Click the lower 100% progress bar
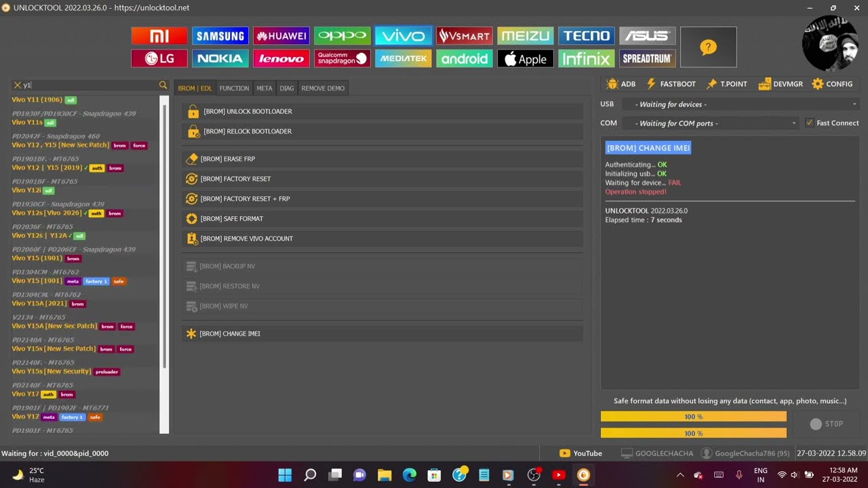The image size is (868, 488). click(x=693, y=433)
